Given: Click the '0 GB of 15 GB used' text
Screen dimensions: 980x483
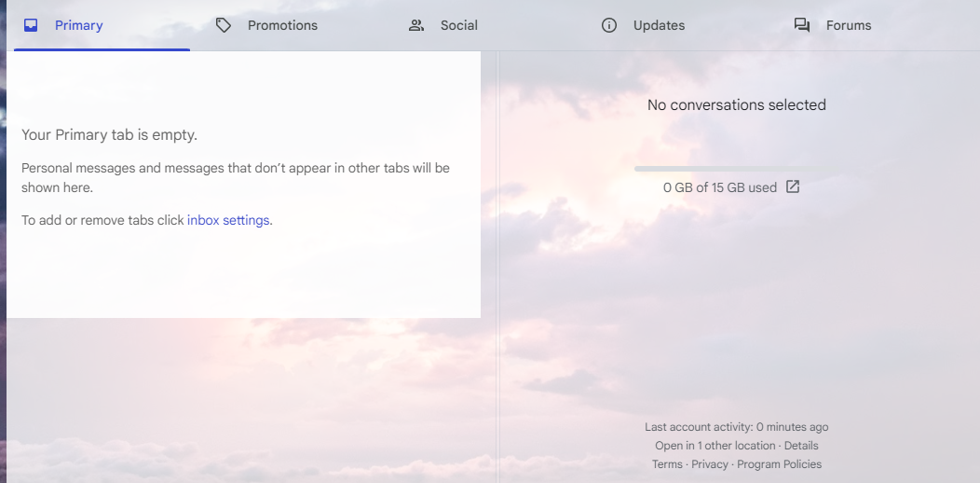Looking at the screenshot, I should coord(720,187).
